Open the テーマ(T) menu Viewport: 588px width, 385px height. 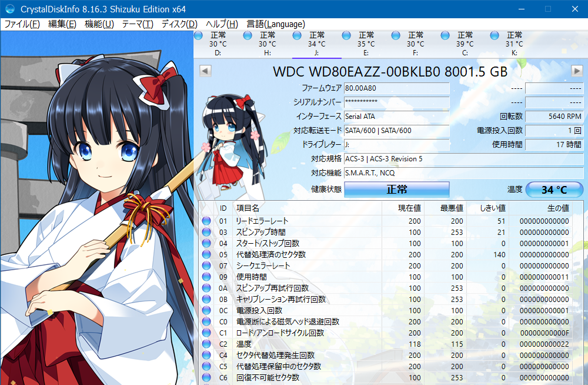138,24
